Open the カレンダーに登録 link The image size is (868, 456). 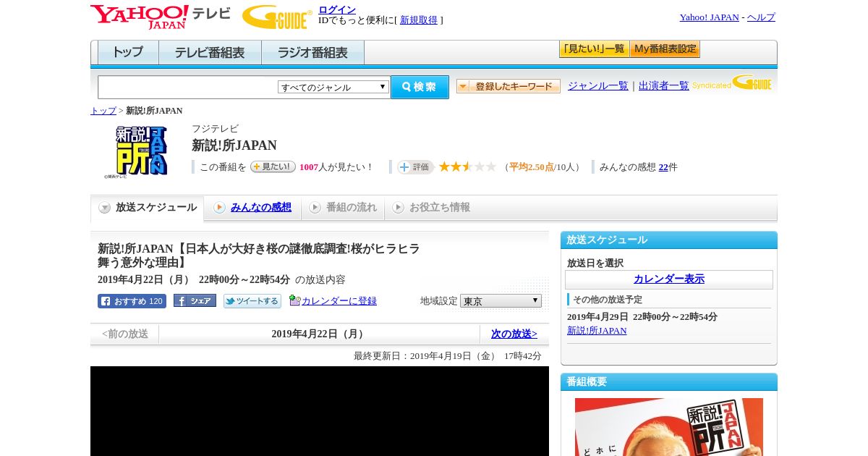[x=339, y=300]
